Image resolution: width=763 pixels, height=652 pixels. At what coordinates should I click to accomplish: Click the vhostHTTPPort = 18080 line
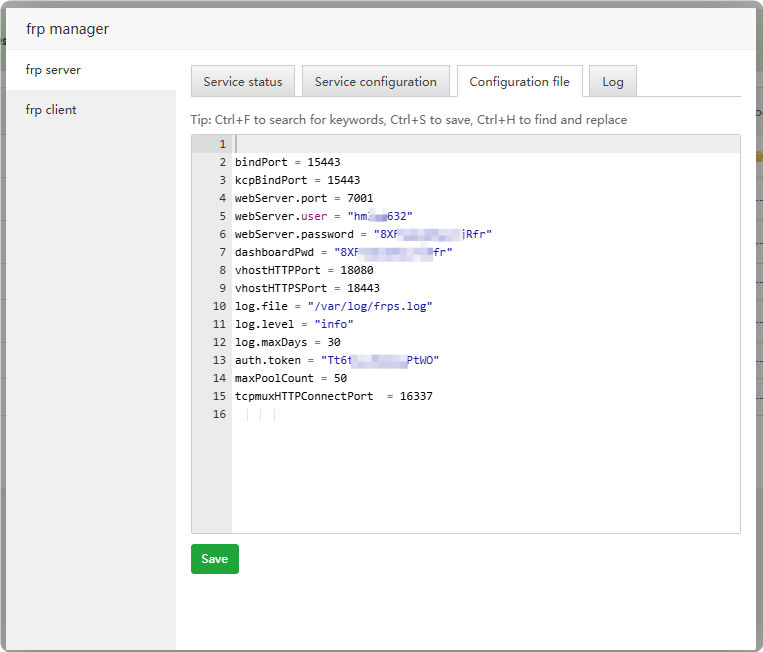303,270
